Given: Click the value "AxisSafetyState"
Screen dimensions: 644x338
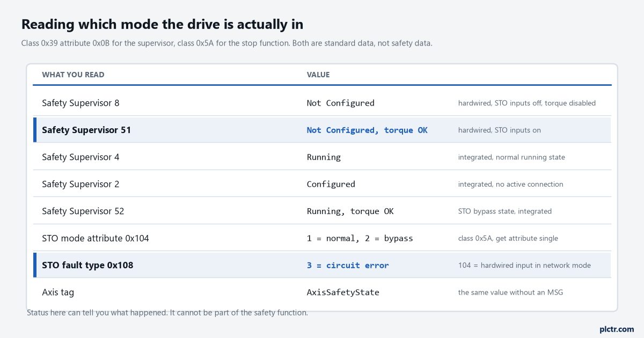Looking at the screenshot, I should point(343,292).
